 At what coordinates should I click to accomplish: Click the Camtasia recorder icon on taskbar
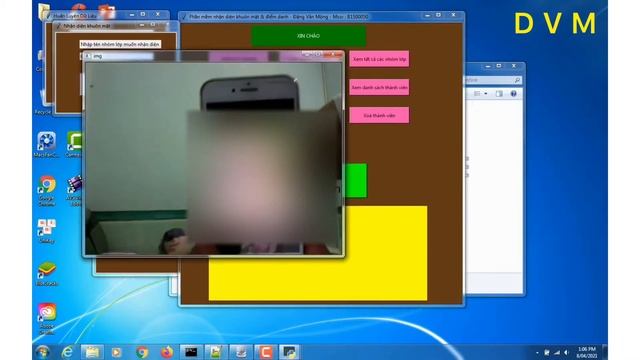pyautogui.click(x=266, y=352)
